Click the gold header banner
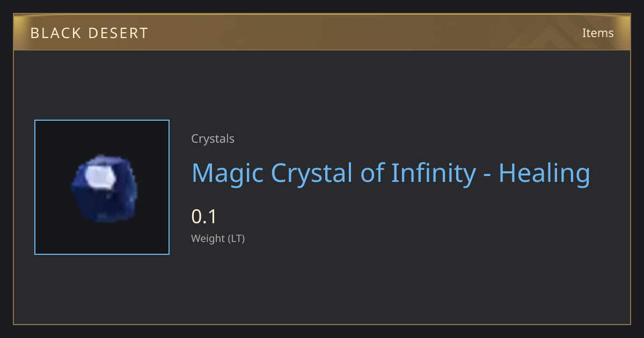Screen dimensions: 644x338 coord(322,33)
